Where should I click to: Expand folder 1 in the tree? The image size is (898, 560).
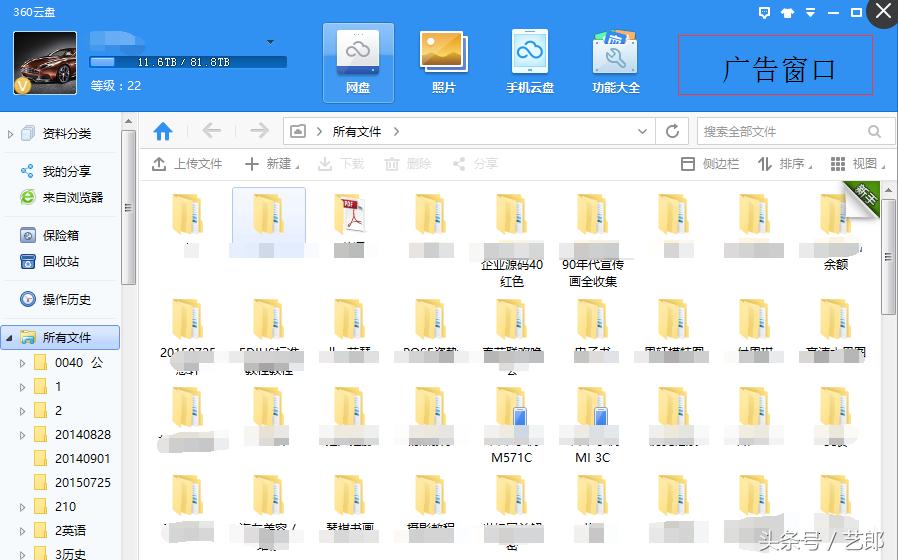click(22, 387)
